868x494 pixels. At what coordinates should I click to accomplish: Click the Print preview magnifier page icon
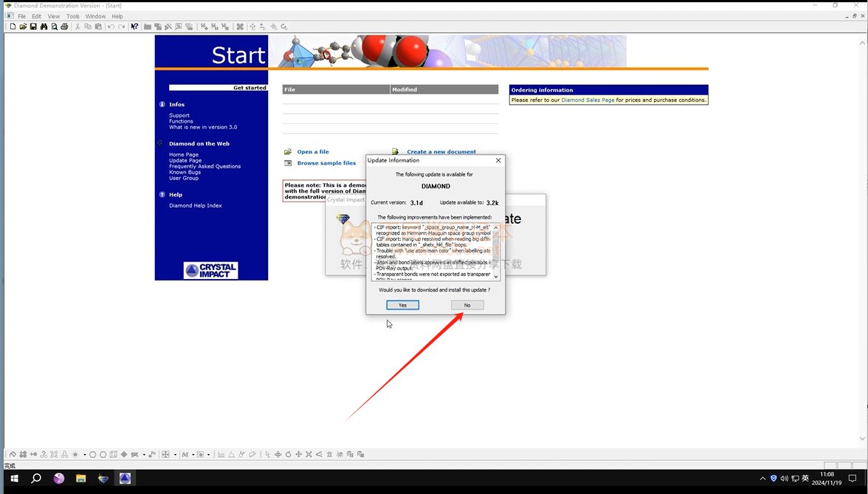click(x=55, y=27)
